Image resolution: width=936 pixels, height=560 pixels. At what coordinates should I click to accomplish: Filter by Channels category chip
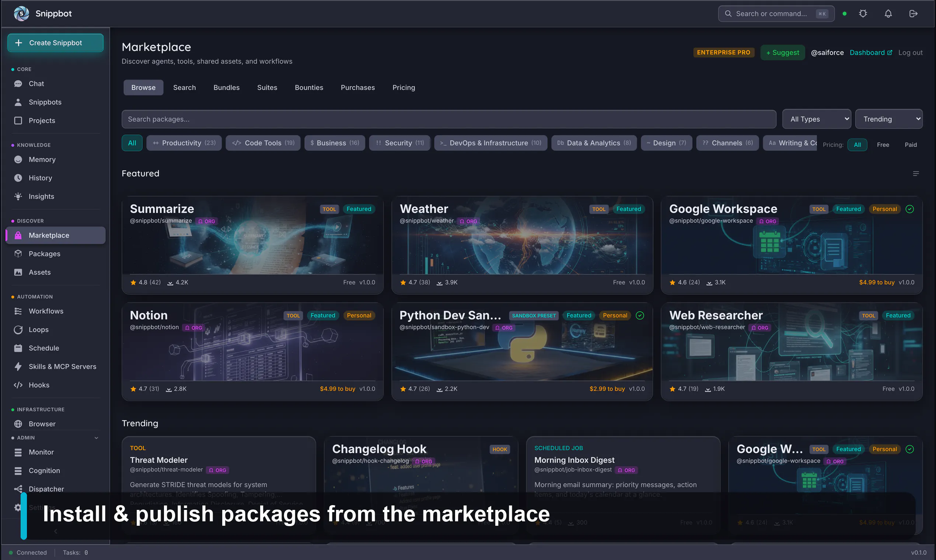click(x=728, y=143)
